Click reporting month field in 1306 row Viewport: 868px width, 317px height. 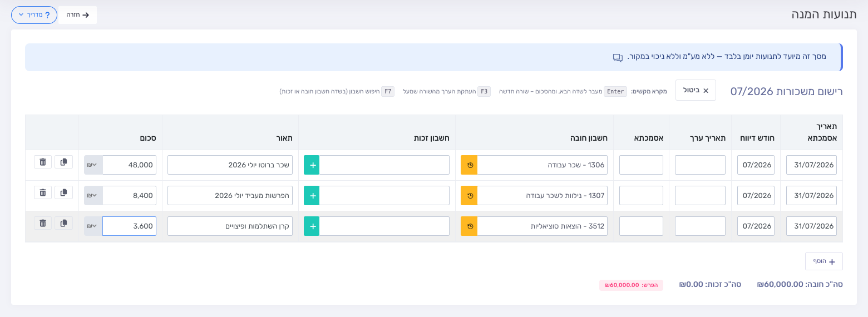pos(756,165)
